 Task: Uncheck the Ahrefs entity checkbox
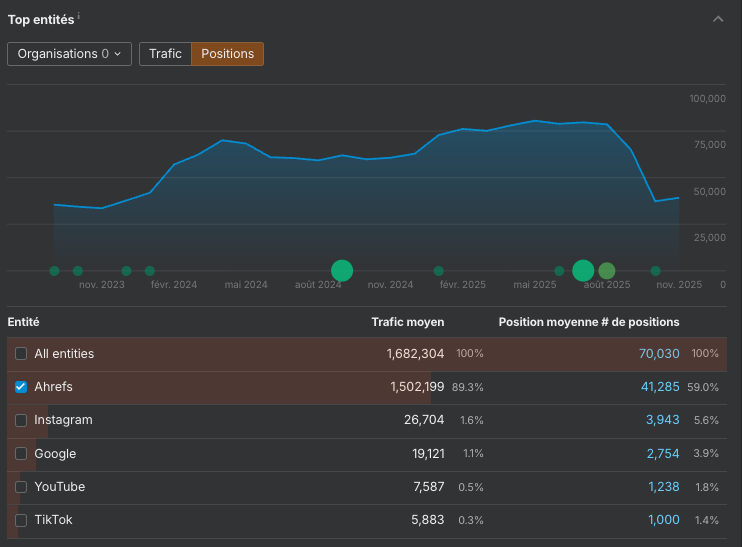(21, 387)
